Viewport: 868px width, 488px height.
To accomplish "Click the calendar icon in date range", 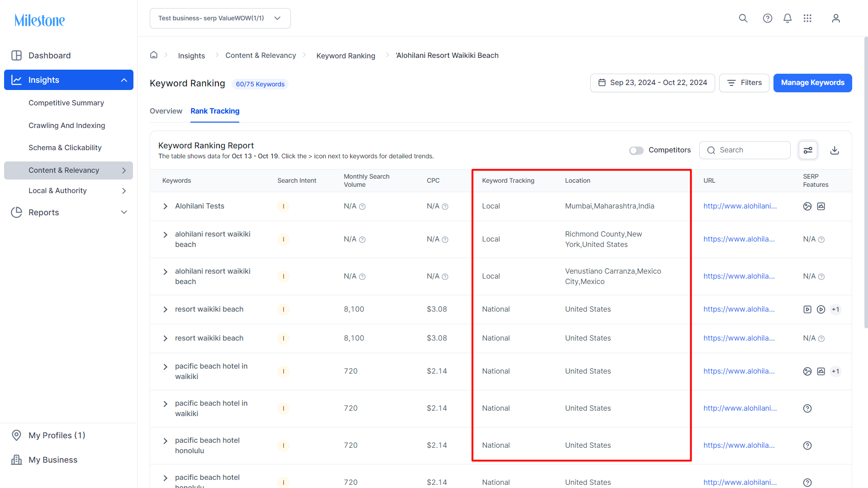I will coord(602,82).
